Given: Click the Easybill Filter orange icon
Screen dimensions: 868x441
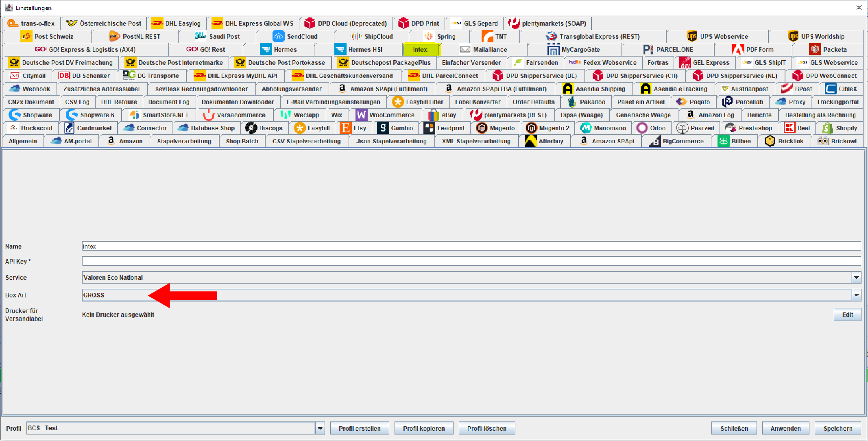Looking at the screenshot, I should (398, 102).
